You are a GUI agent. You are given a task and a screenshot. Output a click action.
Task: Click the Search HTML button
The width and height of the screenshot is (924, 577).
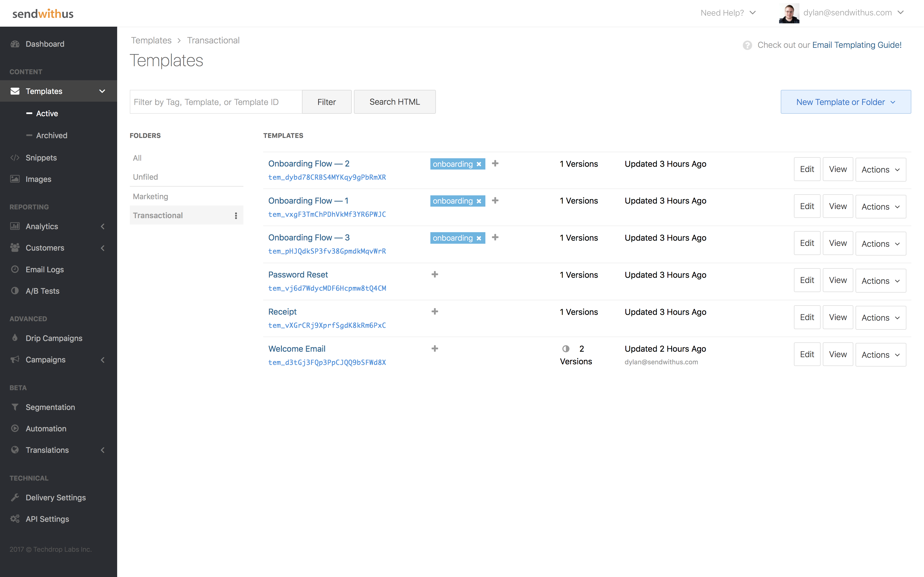coord(394,102)
